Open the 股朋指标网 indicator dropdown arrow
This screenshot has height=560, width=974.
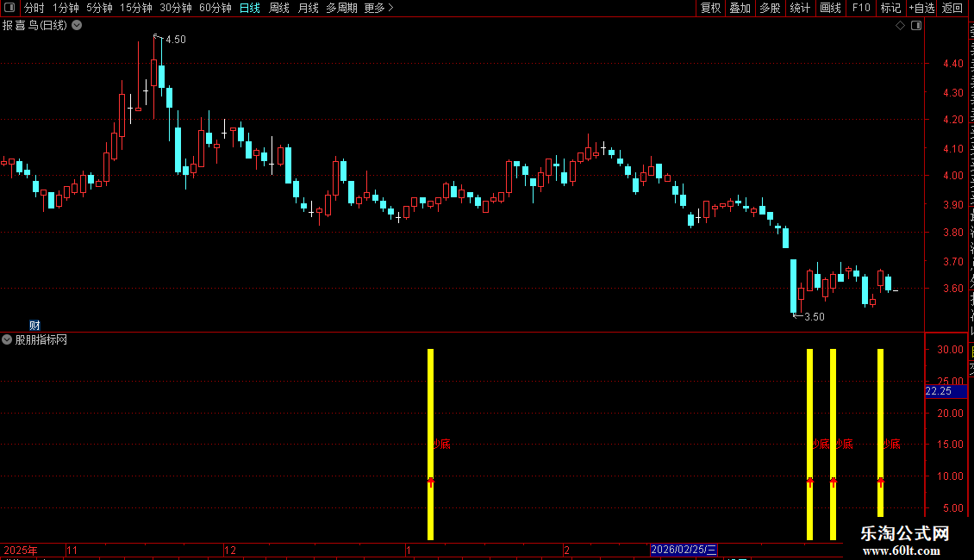(x=7, y=339)
